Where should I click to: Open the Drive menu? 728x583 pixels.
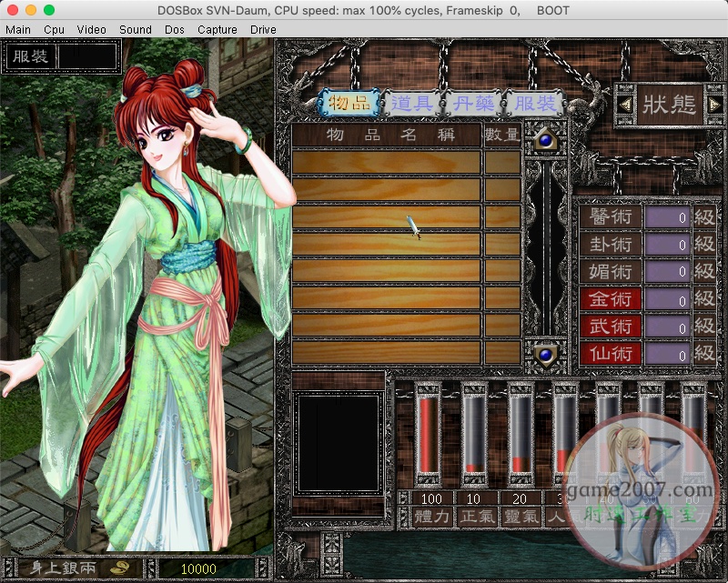263,30
